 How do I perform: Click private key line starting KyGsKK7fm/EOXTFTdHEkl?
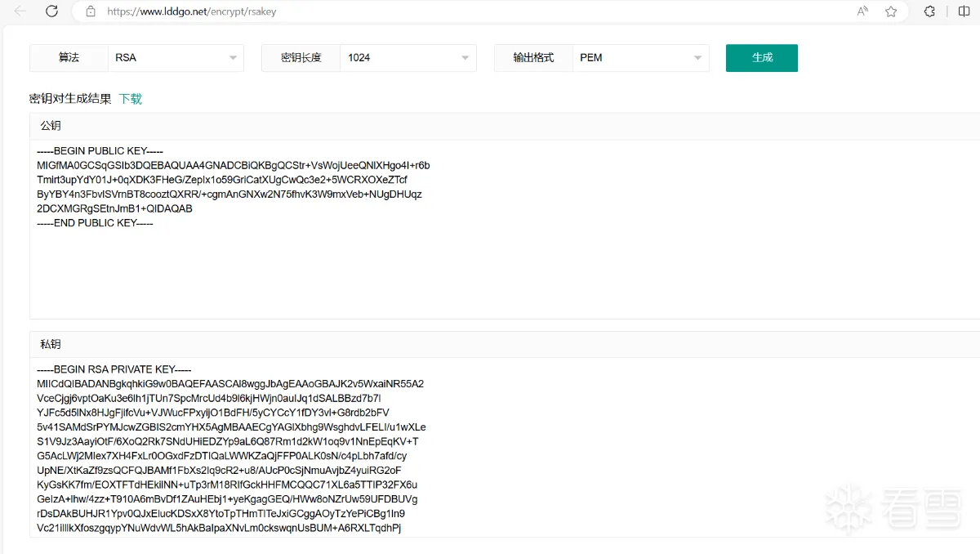(x=227, y=485)
